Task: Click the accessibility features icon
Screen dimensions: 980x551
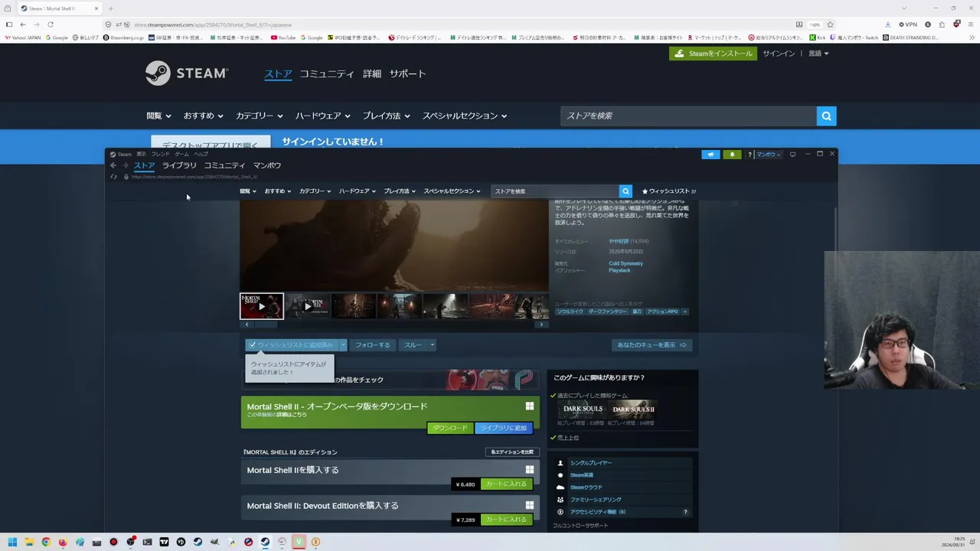Action: (560, 512)
